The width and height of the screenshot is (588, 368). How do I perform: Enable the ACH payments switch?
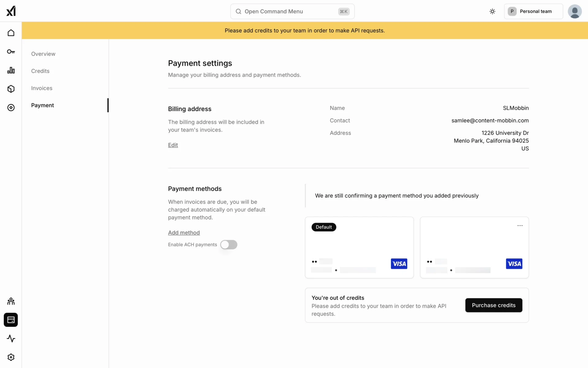coord(228,245)
